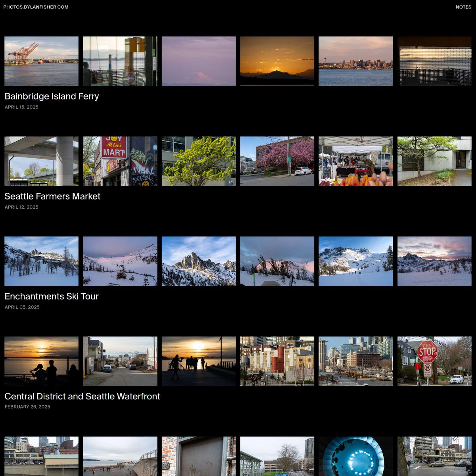View the bright green leafy tree photo
Image resolution: width=476 pixels, height=476 pixels.
point(198,161)
